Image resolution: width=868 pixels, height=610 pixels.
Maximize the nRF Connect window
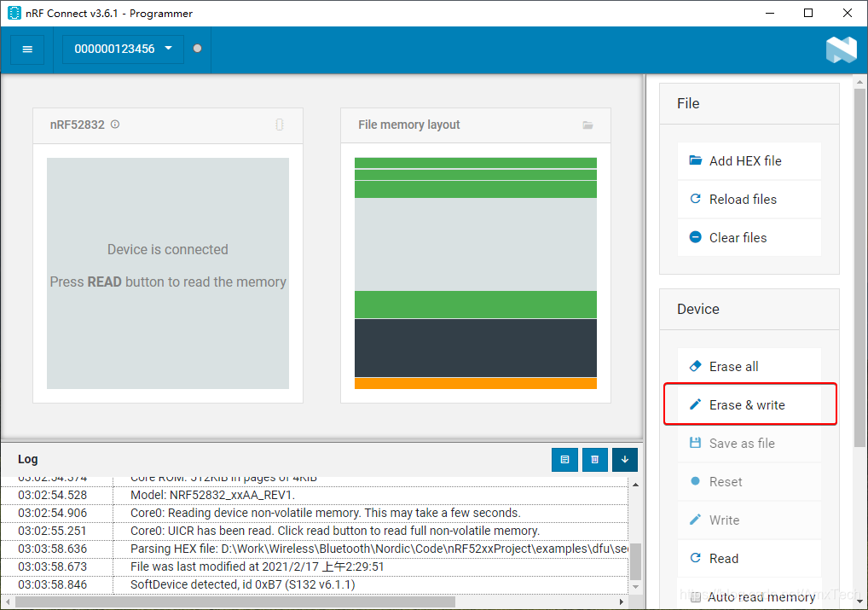(x=808, y=14)
